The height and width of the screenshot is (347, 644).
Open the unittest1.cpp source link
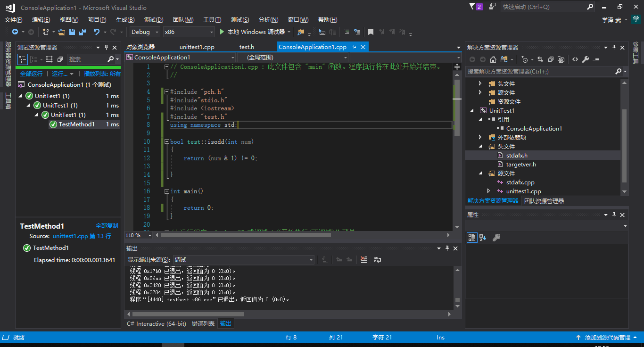tap(70, 236)
